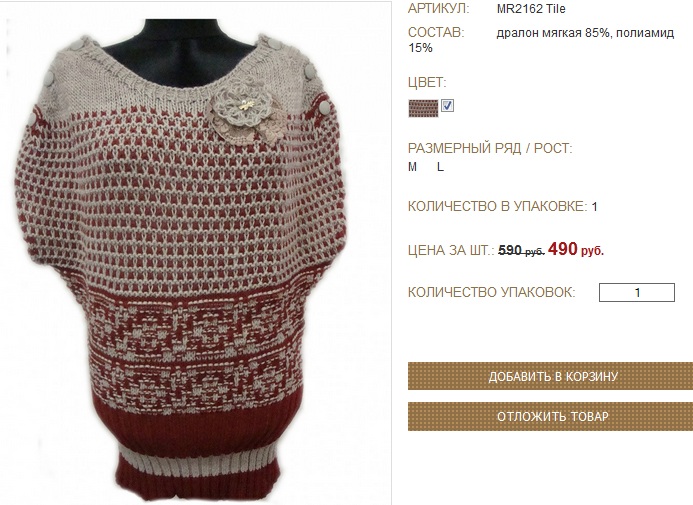Toggle the checkbox beside the color swatch
Viewport: 693px width, 505px height.
(x=447, y=106)
